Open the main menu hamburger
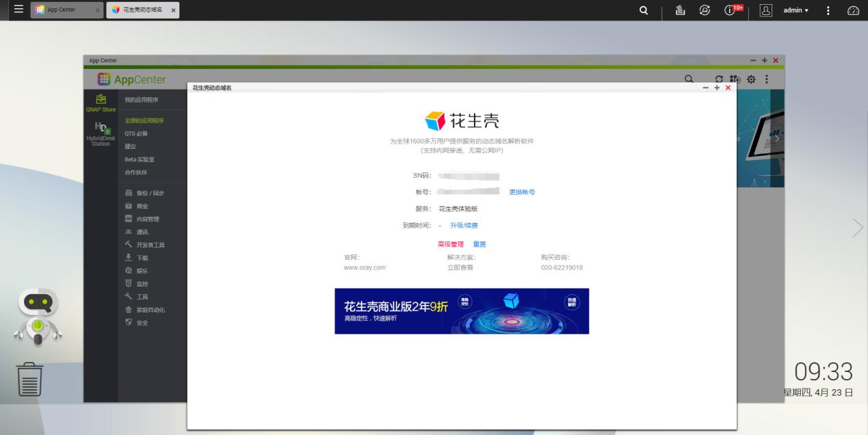This screenshot has width=868, height=435. [x=18, y=10]
